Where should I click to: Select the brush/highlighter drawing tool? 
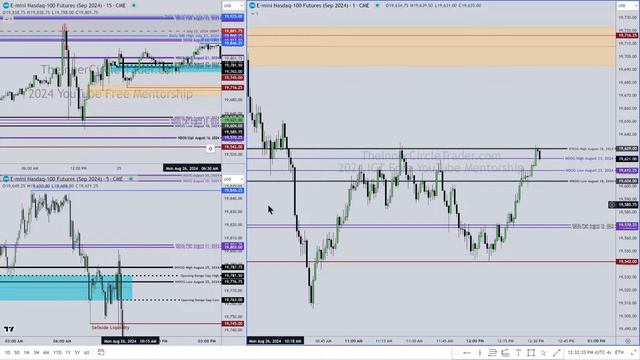505,353
